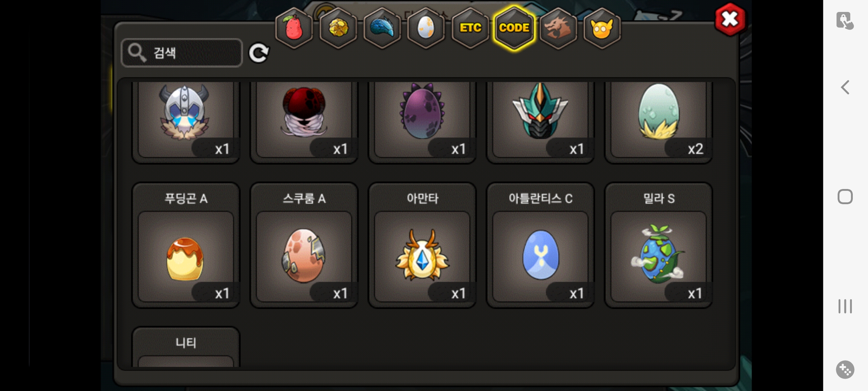868x391 pixels.
Task: Switch to the ETC tab
Action: [x=470, y=28]
